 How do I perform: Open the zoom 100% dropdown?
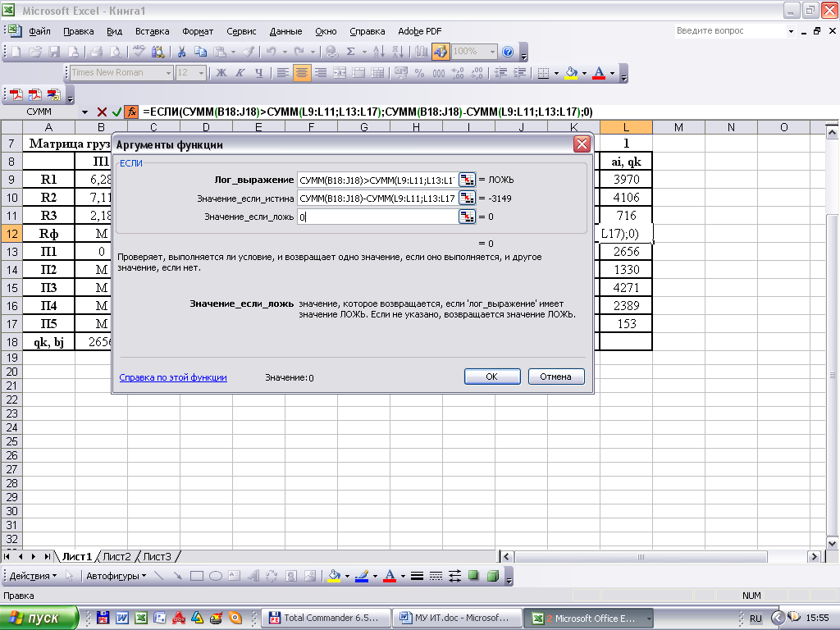tap(492, 52)
